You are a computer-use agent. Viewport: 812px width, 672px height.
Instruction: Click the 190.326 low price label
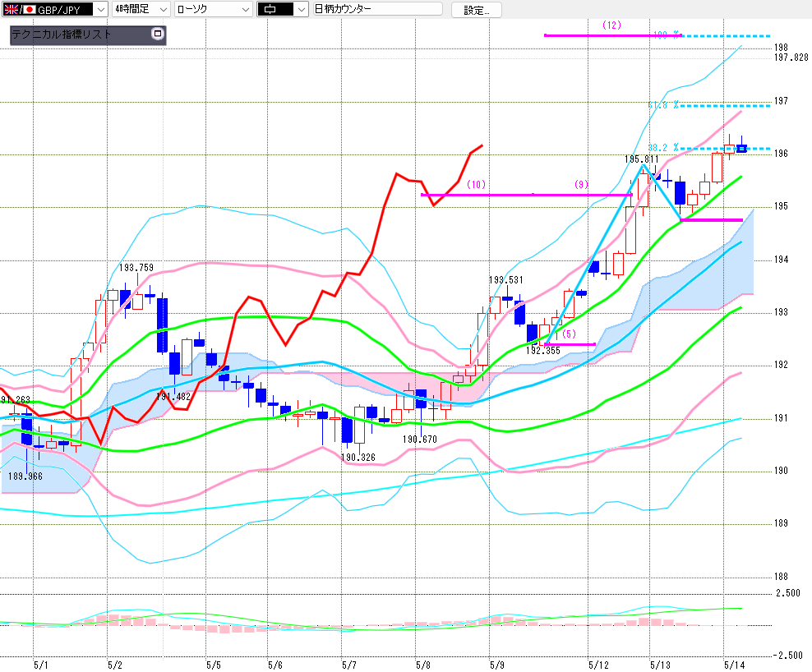pyautogui.click(x=358, y=458)
